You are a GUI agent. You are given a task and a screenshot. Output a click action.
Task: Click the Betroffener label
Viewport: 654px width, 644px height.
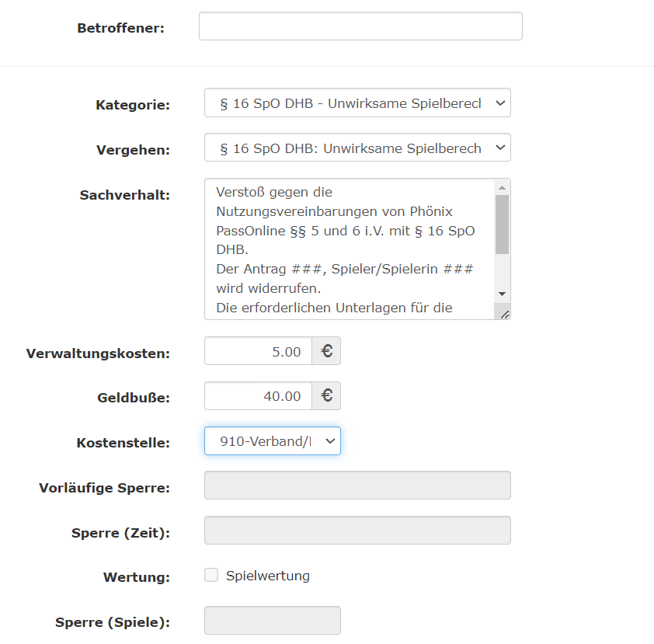[120, 29]
